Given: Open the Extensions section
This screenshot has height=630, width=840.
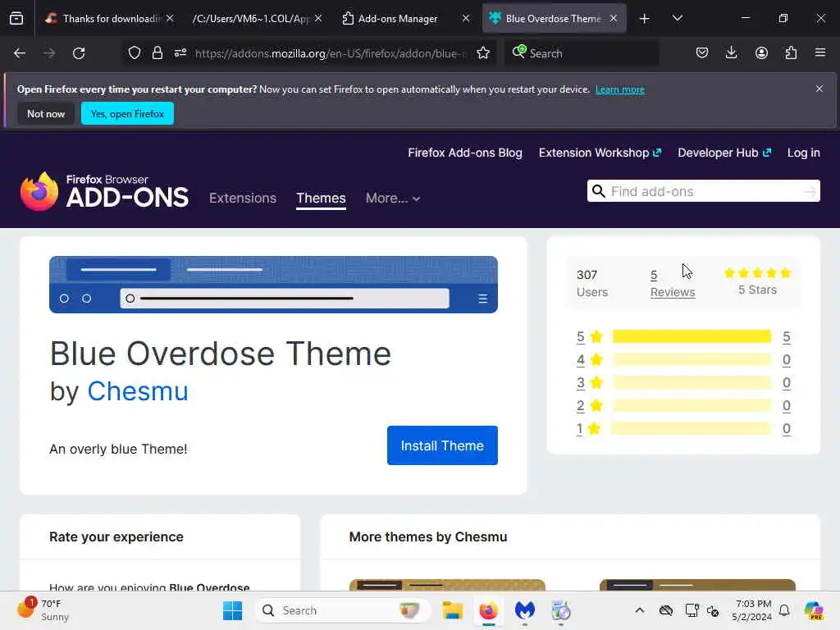Looking at the screenshot, I should 243,199.
